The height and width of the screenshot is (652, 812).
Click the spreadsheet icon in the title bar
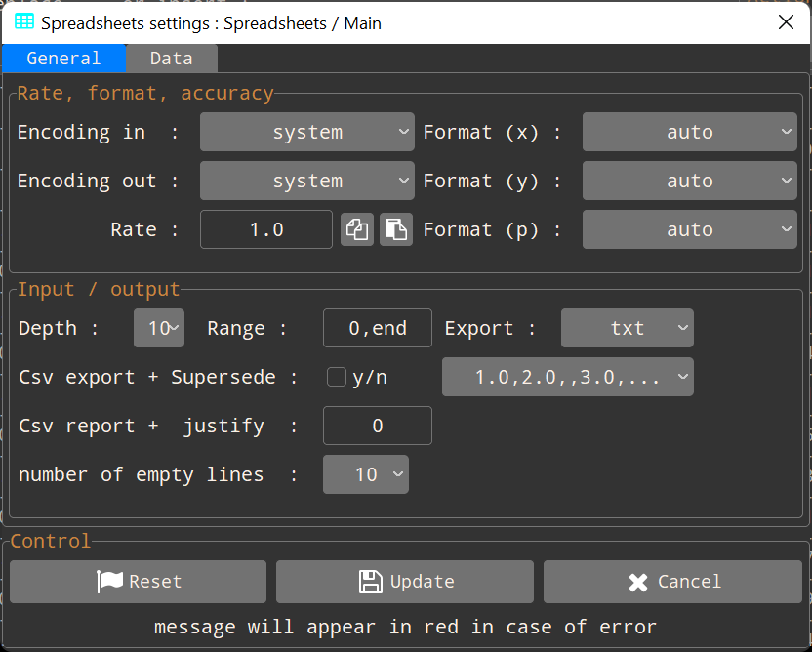click(x=24, y=21)
